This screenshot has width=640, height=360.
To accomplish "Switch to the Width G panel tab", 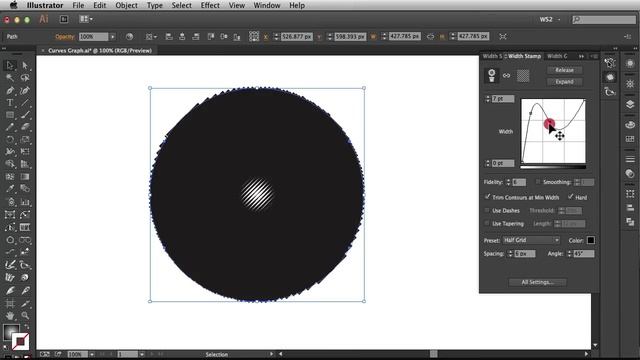I will (557, 56).
